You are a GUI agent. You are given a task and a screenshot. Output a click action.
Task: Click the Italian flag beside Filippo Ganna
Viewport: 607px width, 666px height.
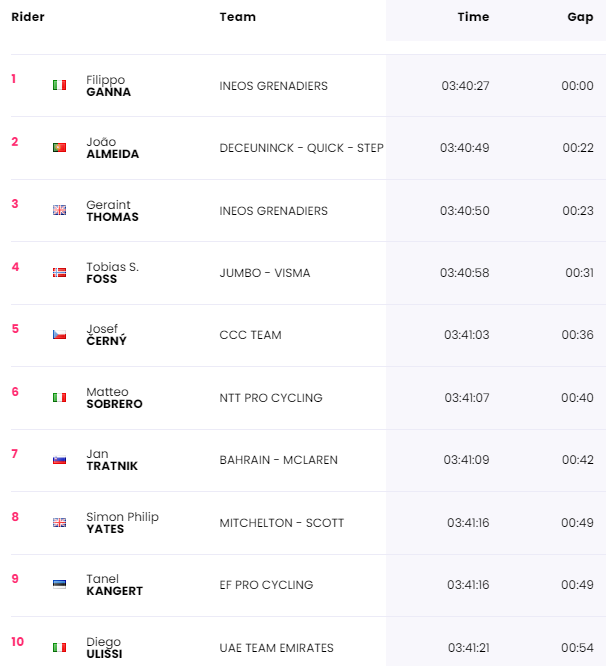(59, 86)
